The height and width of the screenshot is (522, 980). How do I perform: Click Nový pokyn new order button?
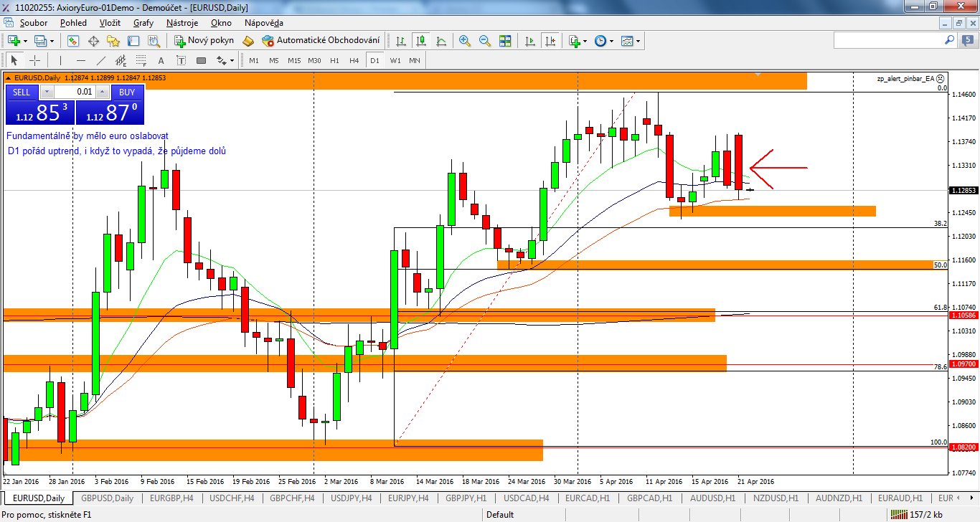(205, 41)
